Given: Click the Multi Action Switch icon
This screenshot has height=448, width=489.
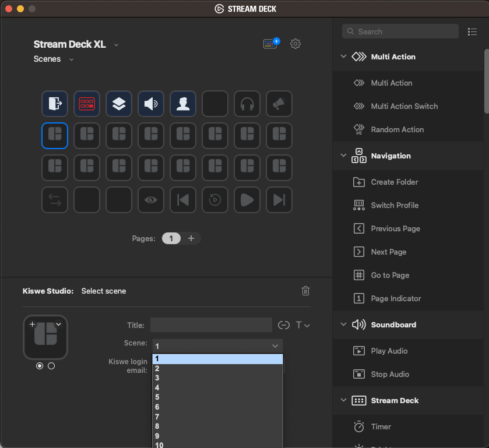Looking at the screenshot, I should point(359,106).
